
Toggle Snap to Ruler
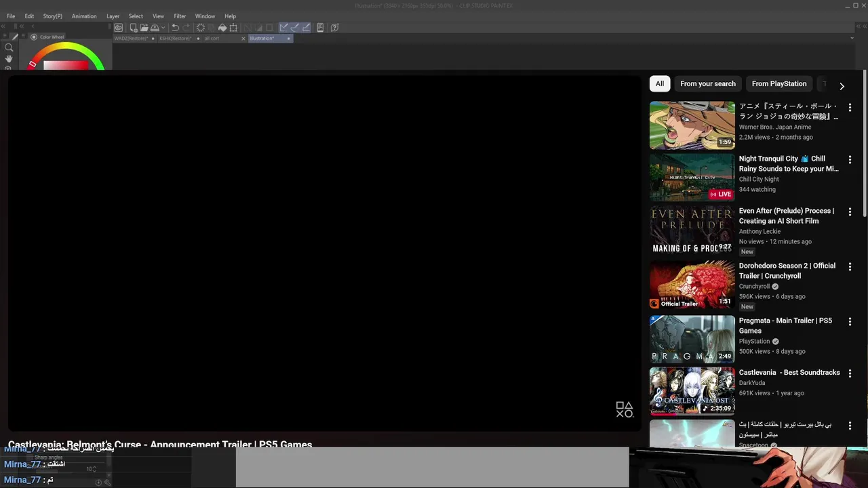tap(284, 28)
